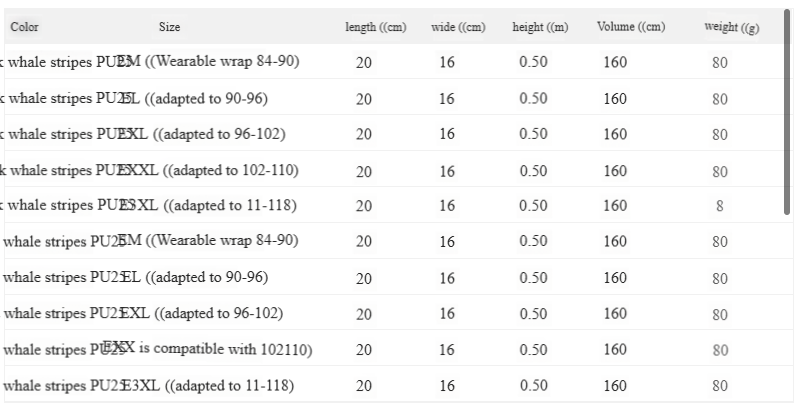Click height 0.50 in the XXL 102-110 row
This screenshot has height=408, width=801.
533,170
